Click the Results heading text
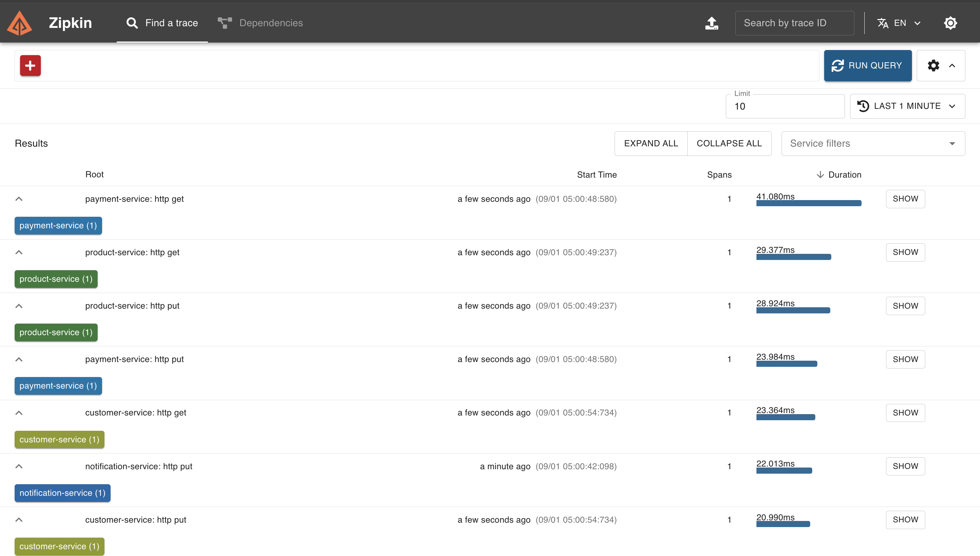The image size is (980, 556). 31,144
